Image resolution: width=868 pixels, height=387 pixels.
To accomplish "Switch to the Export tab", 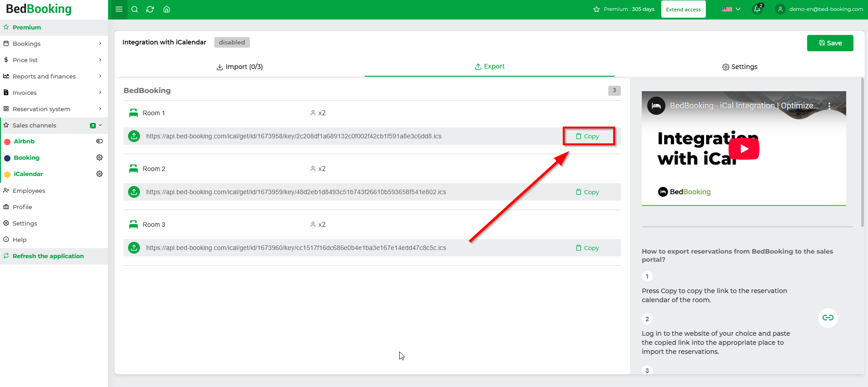I will (x=490, y=66).
